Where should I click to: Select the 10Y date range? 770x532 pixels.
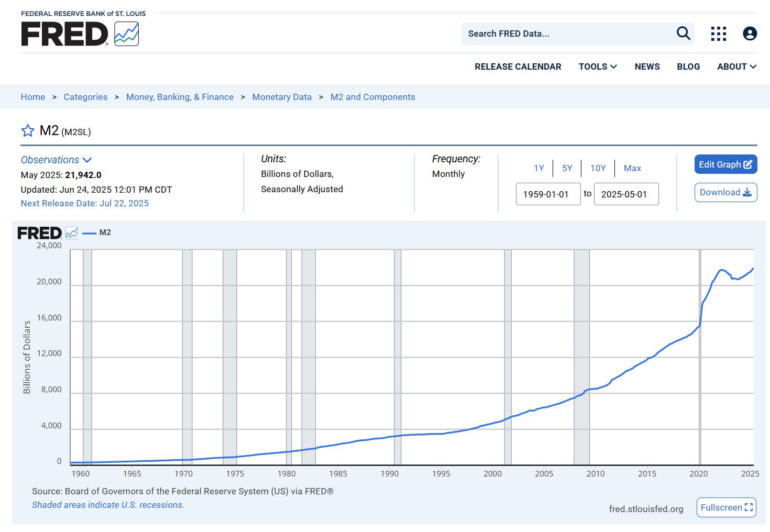[598, 168]
